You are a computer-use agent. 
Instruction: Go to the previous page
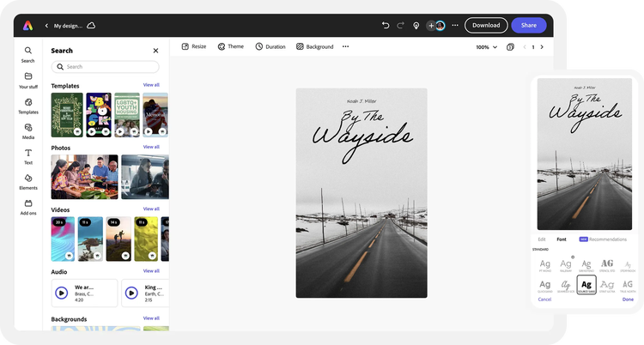coord(525,47)
